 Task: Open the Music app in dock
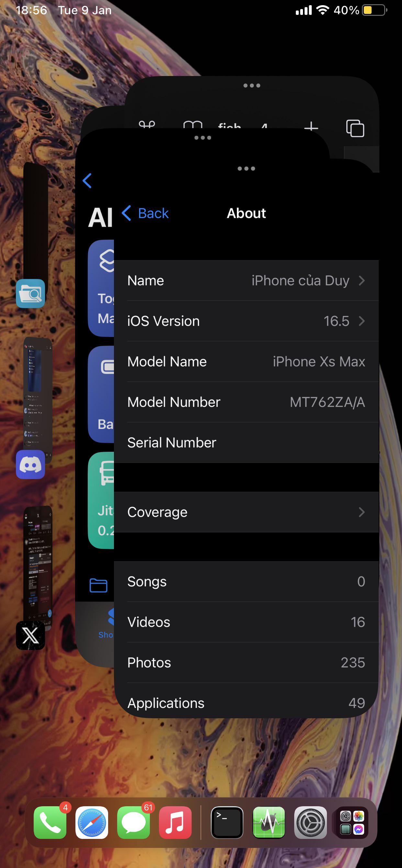[x=175, y=822]
